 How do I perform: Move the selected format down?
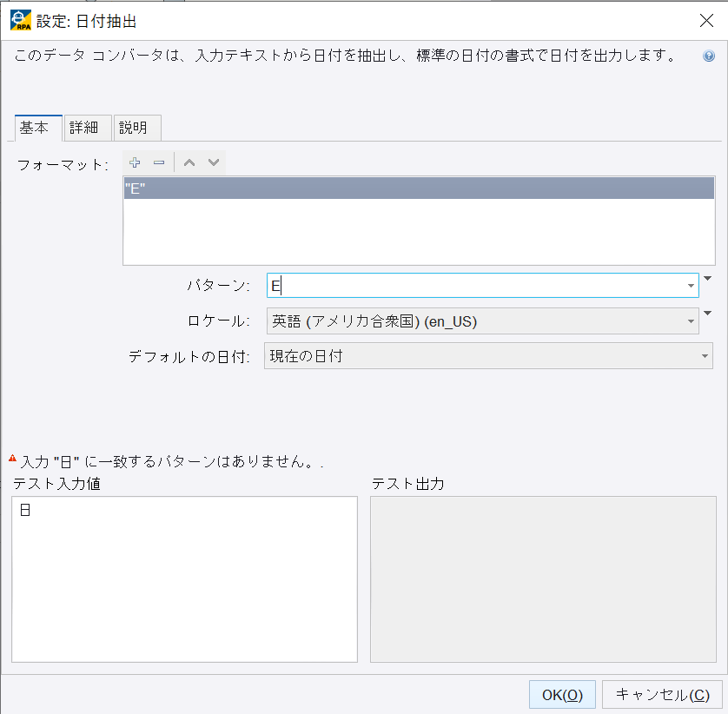point(214,163)
